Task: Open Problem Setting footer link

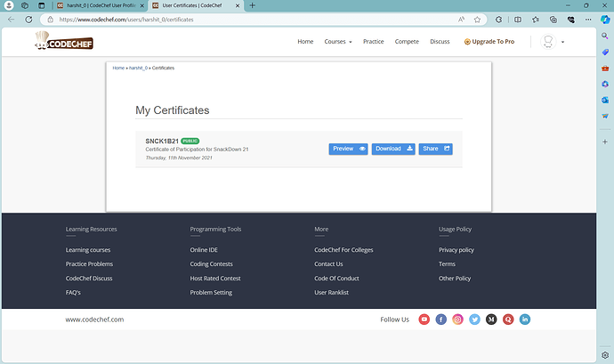Action: coord(211,292)
